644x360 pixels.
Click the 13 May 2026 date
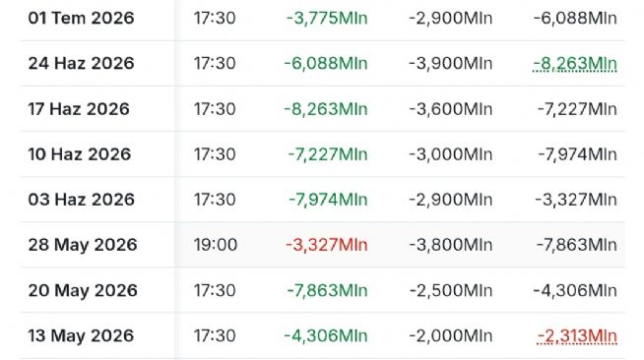point(81,335)
